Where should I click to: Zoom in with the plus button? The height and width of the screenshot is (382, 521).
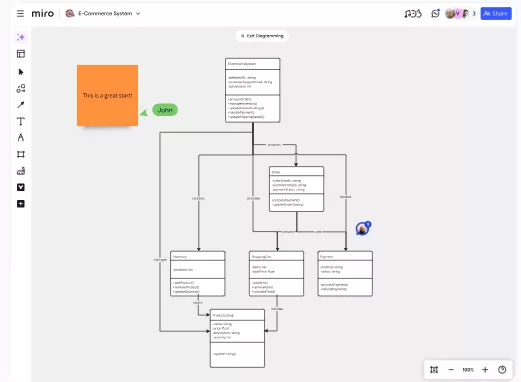tap(485, 370)
